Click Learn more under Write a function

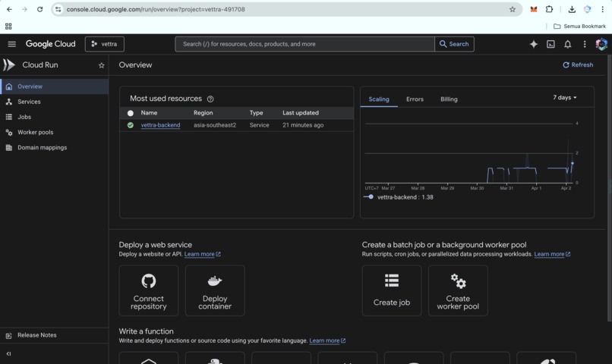pyautogui.click(x=327, y=340)
